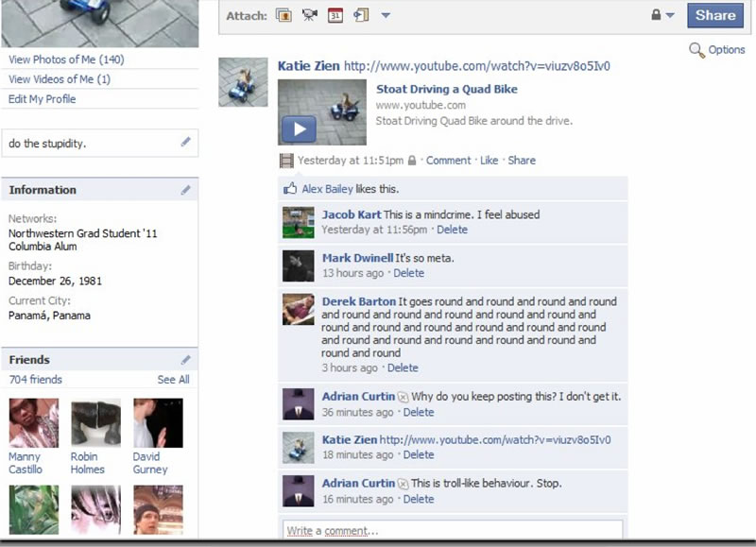
Task: Edit the status with the pencil icon
Action: tap(185, 142)
